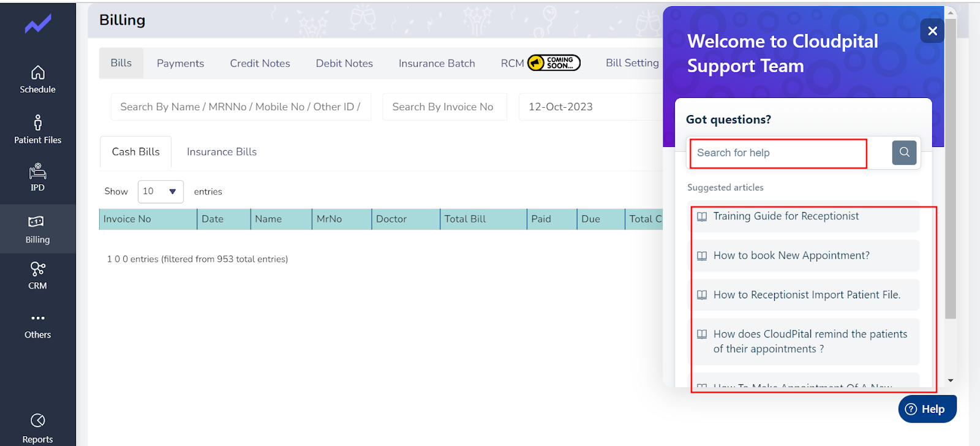Click the Search By Invoice No field
The image size is (980, 446).
[445, 107]
